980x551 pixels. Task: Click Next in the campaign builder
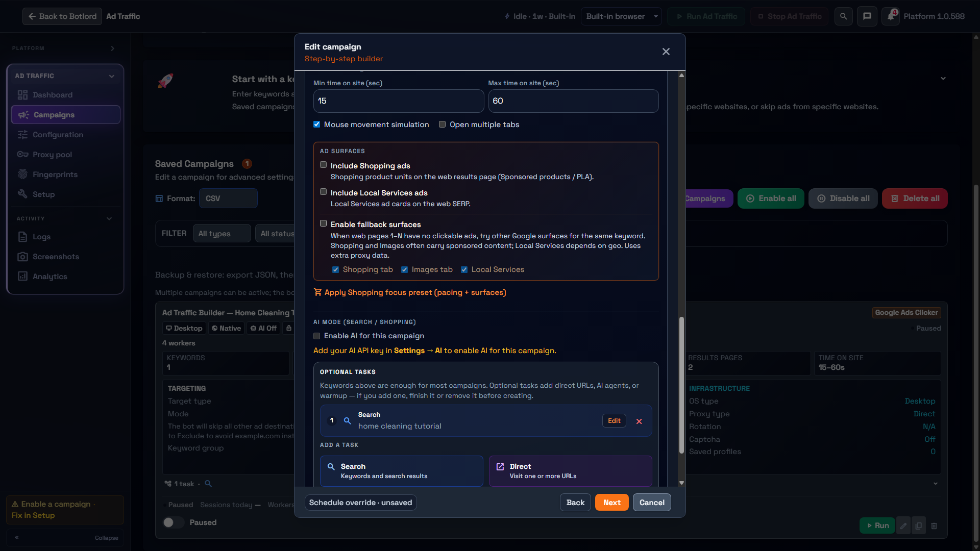(x=612, y=503)
